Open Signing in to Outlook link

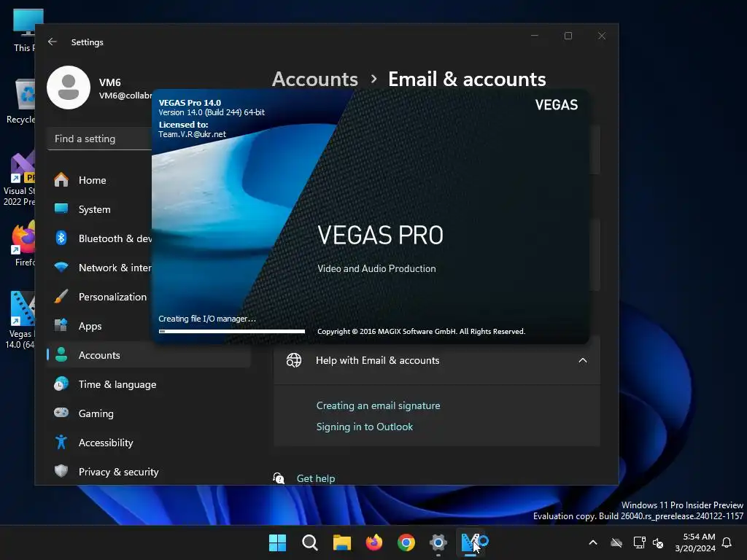365,427
